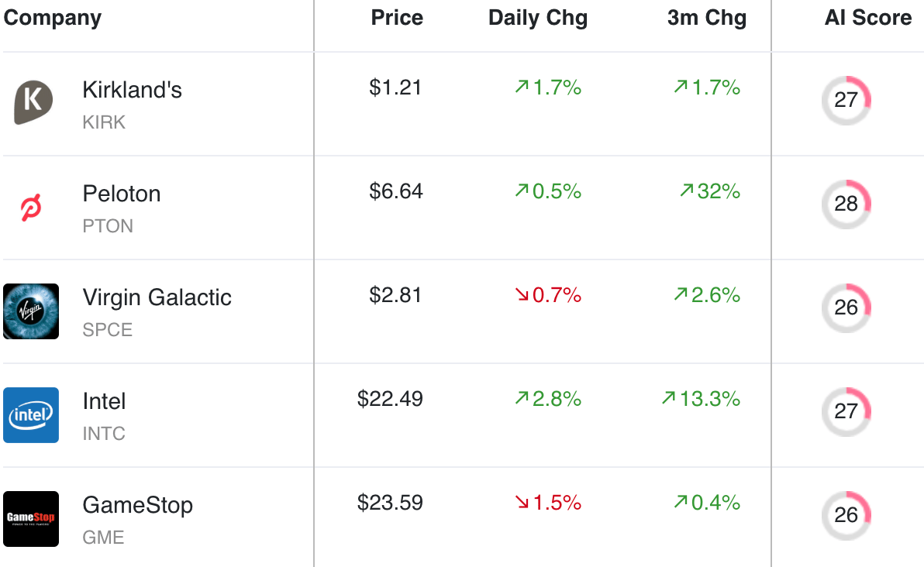
Task: Click Kirkland's AI Score gauge 27
Action: point(846,100)
